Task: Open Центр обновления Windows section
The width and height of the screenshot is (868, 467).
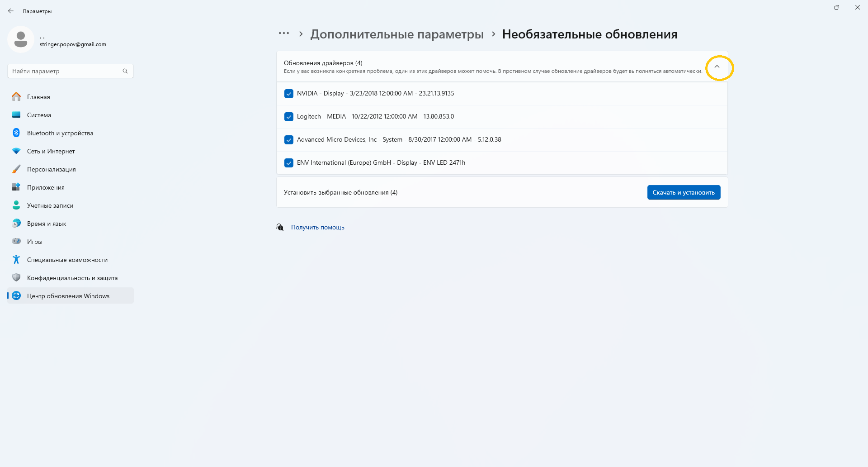Action: (x=68, y=296)
